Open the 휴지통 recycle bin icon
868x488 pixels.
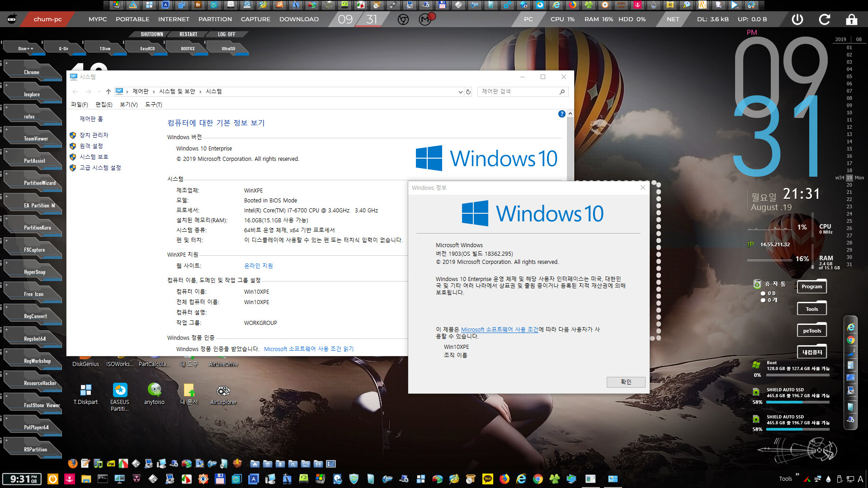click(757, 284)
